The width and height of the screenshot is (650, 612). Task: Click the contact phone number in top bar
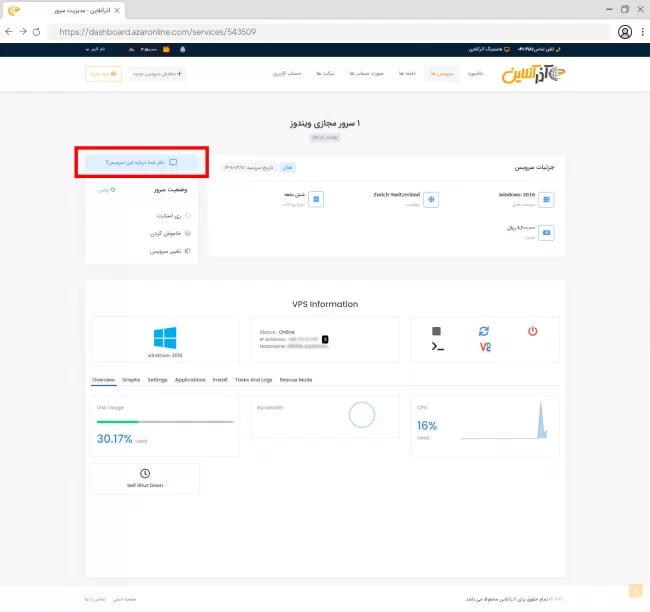538,49
